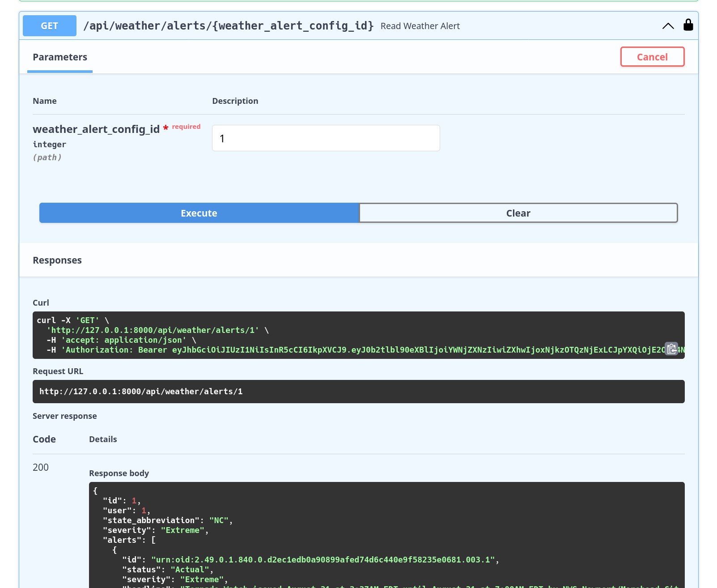Click the "status": "Actual" line
Viewport: 717px width, 588px height.
point(168,570)
